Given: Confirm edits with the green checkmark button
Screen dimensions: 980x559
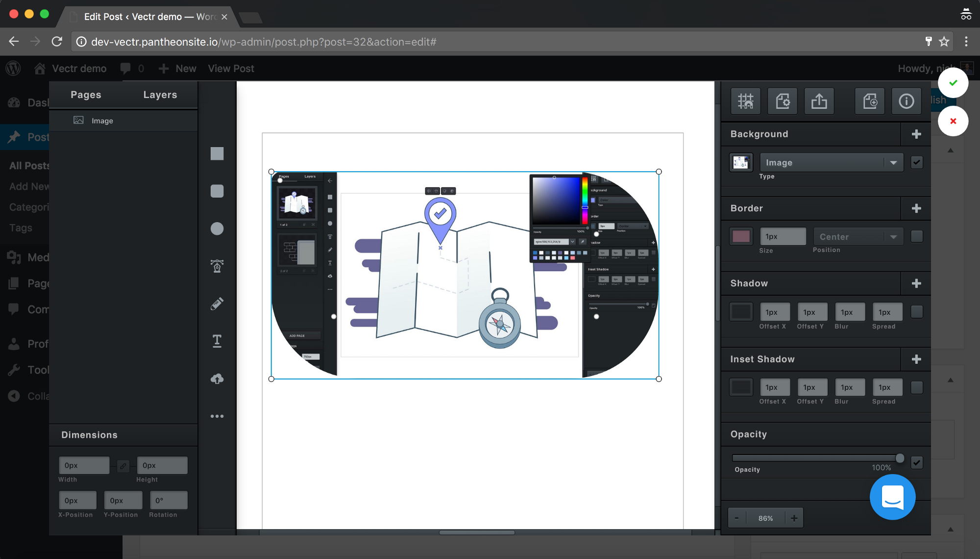Looking at the screenshot, I should tap(953, 82).
